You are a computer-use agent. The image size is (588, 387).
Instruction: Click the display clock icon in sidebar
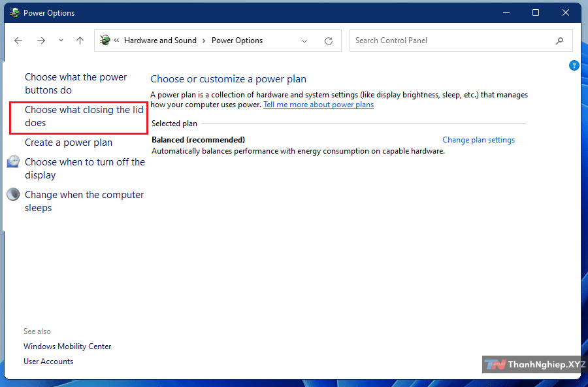(x=13, y=161)
